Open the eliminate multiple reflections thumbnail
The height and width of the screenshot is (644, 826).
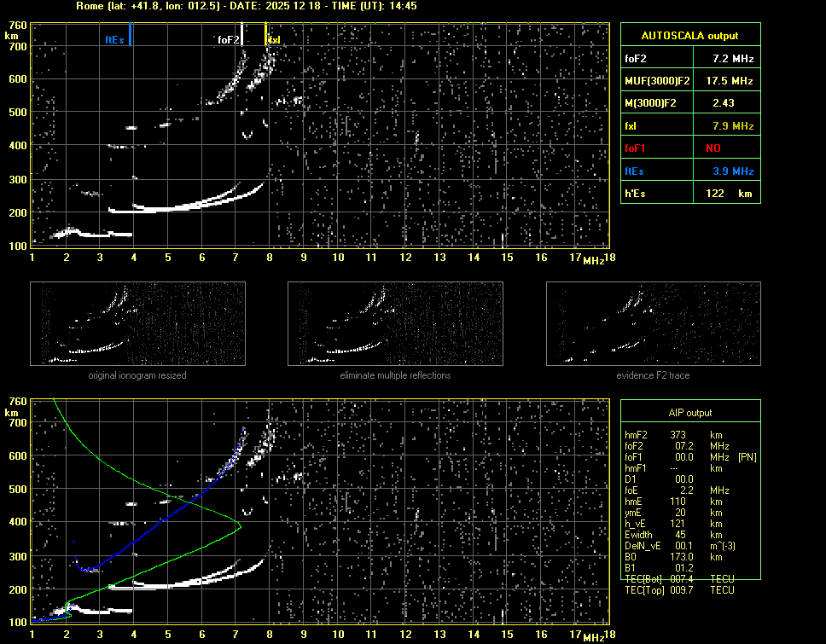395,323
